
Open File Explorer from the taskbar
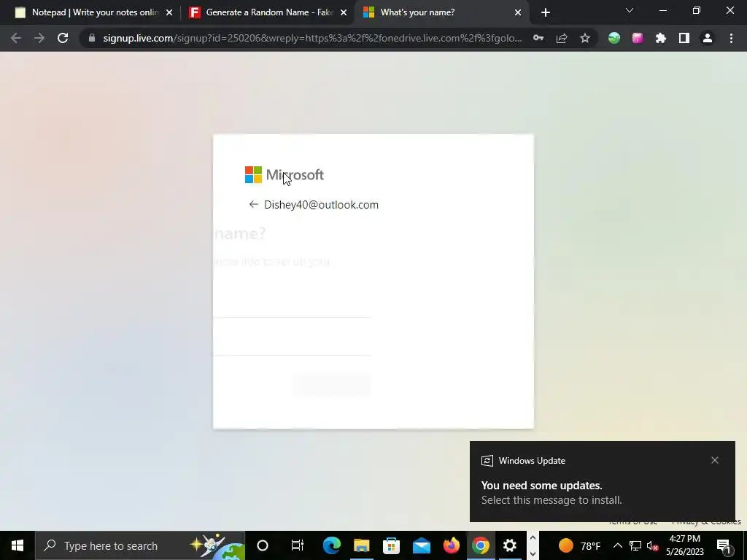coord(362,545)
